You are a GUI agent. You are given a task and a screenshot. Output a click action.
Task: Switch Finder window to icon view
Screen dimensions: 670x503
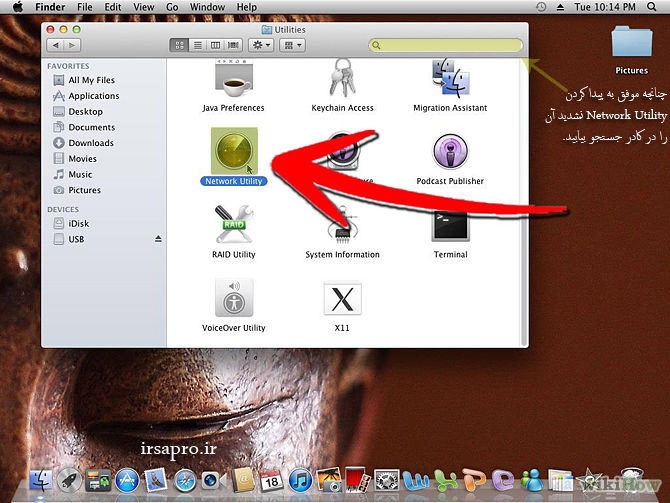(179, 45)
